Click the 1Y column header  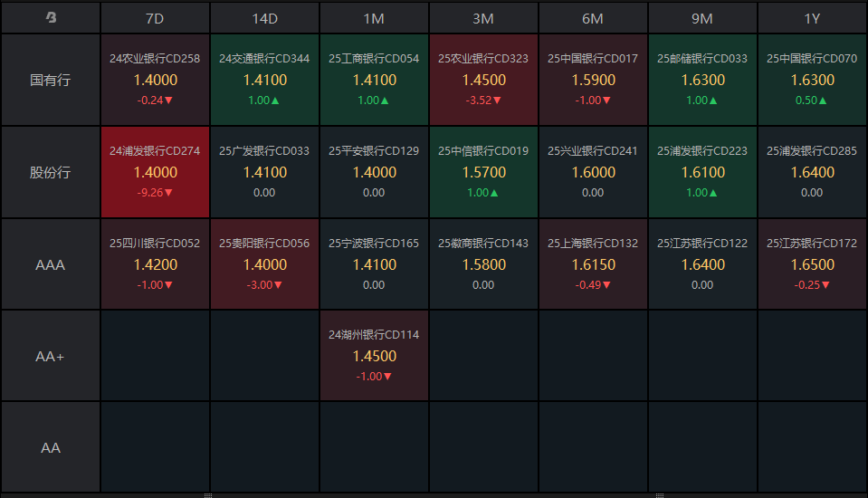tap(812, 17)
